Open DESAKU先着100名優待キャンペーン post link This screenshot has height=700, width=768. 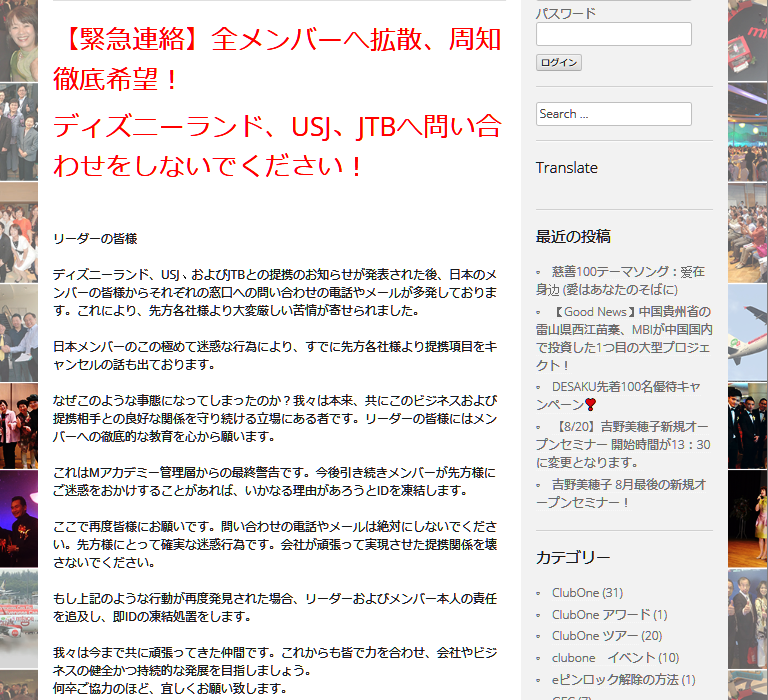pyautogui.click(x=618, y=395)
